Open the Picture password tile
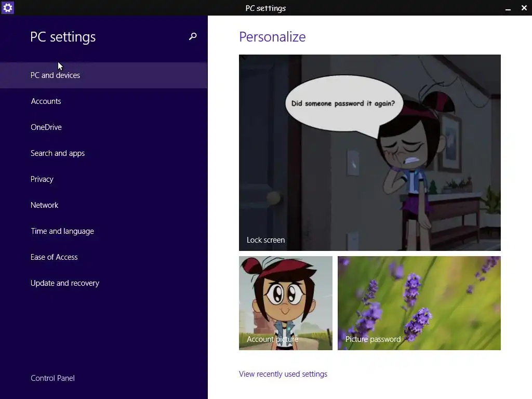The width and height of the screenshot is (532, 399). [419, 303]
